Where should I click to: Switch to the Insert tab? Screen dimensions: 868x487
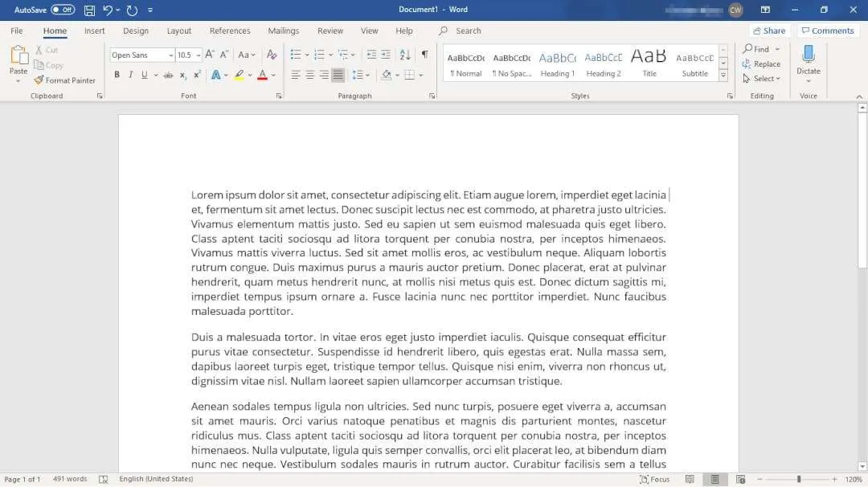(x=94, y=31)
